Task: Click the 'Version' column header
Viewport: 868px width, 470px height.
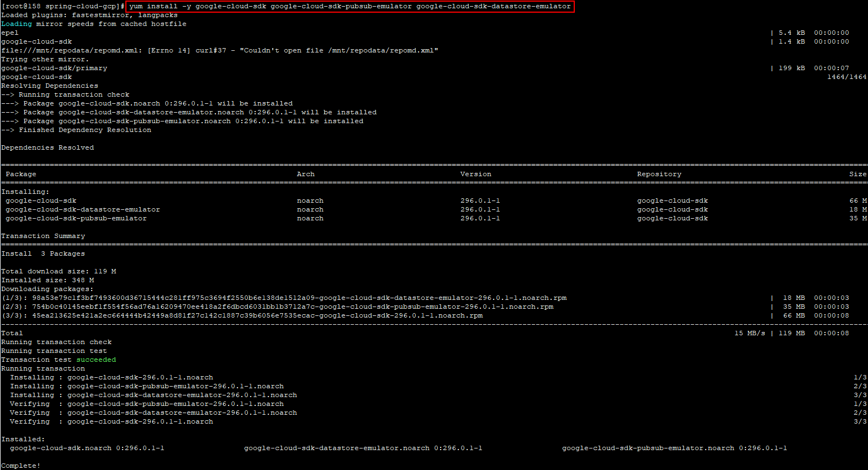Action: coord(476,175)
